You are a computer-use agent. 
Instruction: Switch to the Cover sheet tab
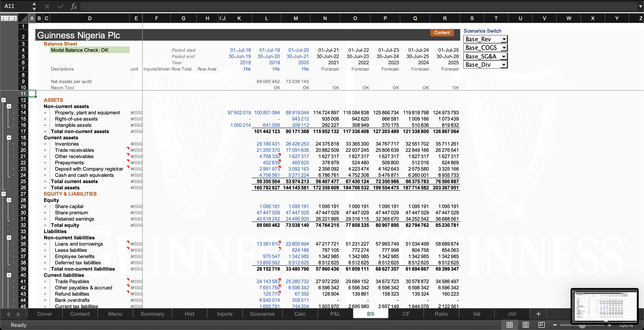[x=44, y=314]
